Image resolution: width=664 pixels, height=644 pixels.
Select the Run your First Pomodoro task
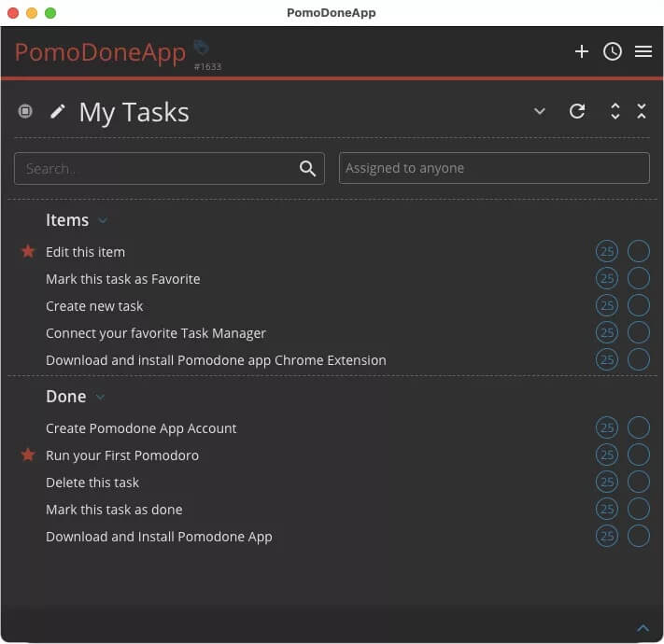[122, 455]
